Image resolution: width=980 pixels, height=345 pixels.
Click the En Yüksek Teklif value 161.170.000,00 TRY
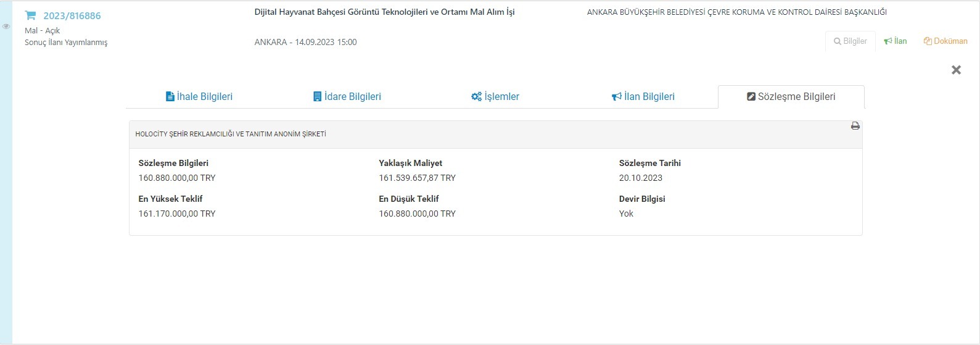coord(177,214)
